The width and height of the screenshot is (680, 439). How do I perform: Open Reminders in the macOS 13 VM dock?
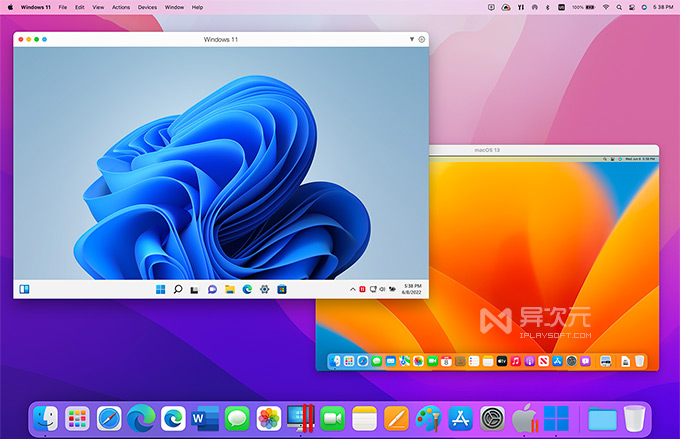pos(474,361)
